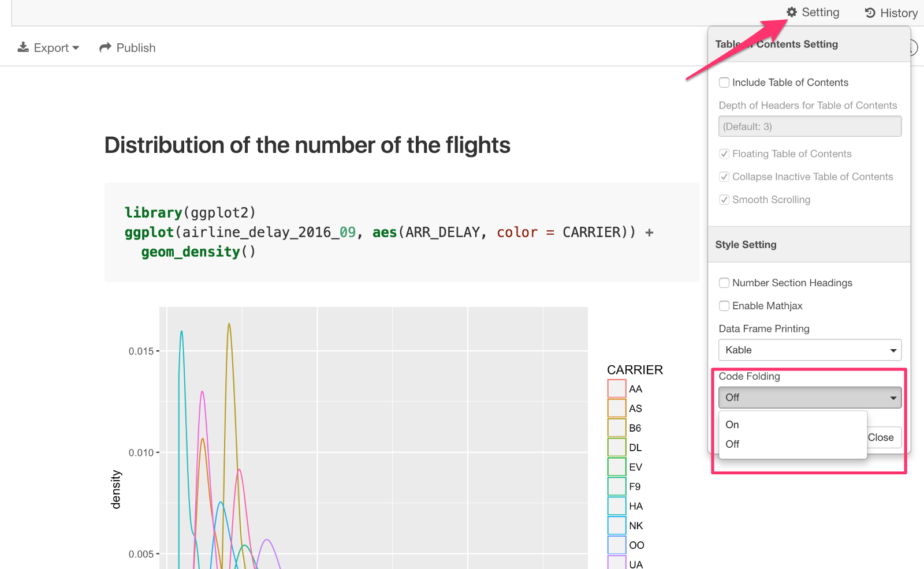Click the Export download icon
This screenshot has width=924, height=569.
(23, 47)
